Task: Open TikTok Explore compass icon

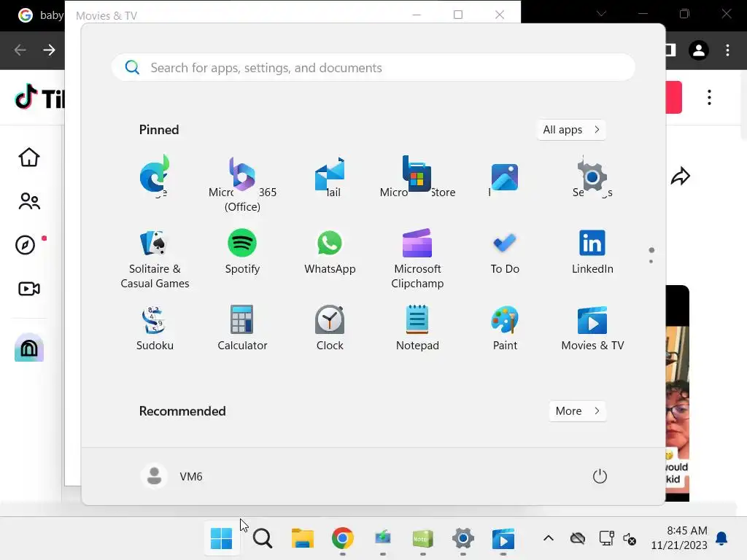Action: (x=26, y=245)
